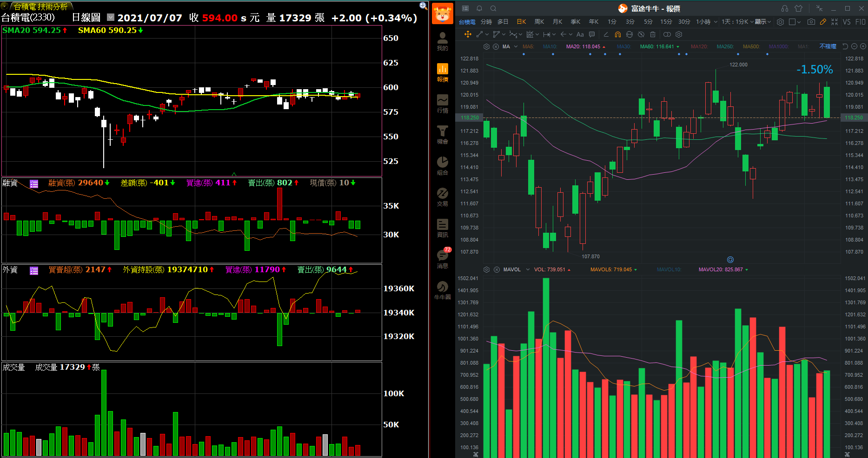Toggle the MA120 line

(699, 46)
